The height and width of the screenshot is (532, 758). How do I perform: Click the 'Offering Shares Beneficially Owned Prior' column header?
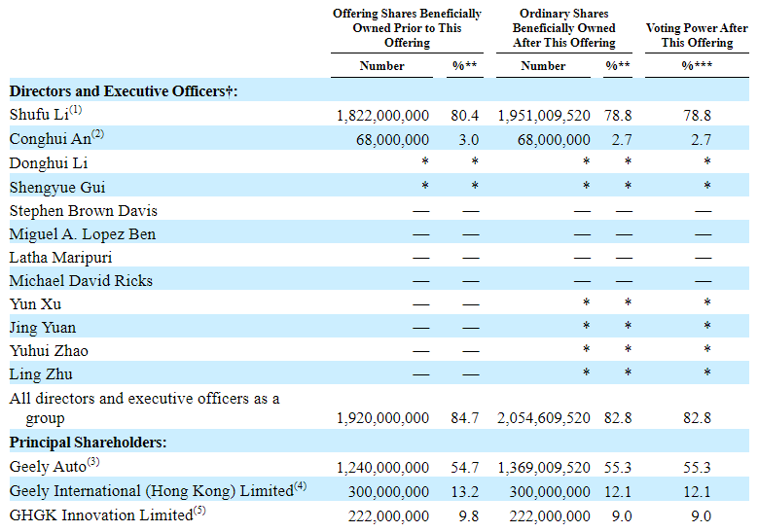(407, 28)
